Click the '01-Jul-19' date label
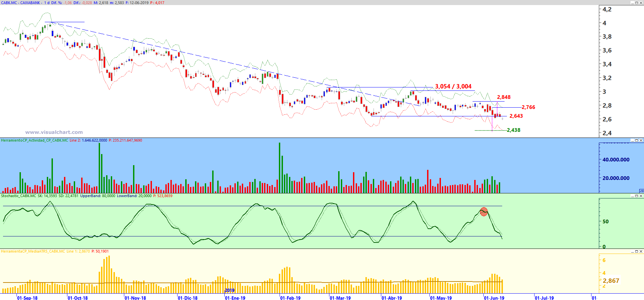Screen dimensions: 644x300 pos(544,298)
